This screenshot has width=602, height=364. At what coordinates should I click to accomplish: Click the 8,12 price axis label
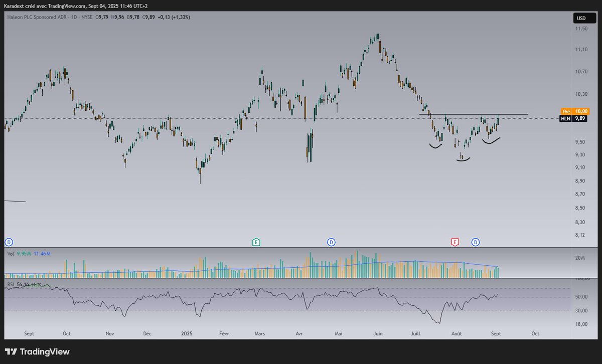point(581,235)
